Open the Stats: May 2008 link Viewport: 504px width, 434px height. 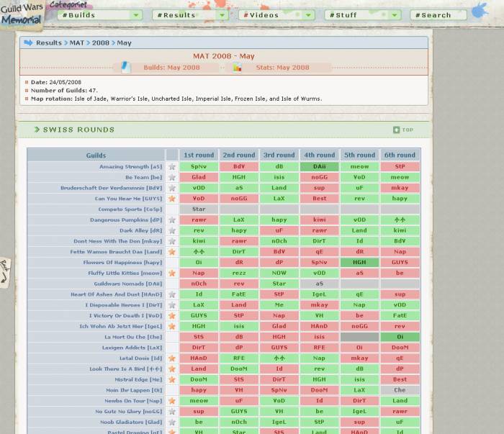pos(282,68)
